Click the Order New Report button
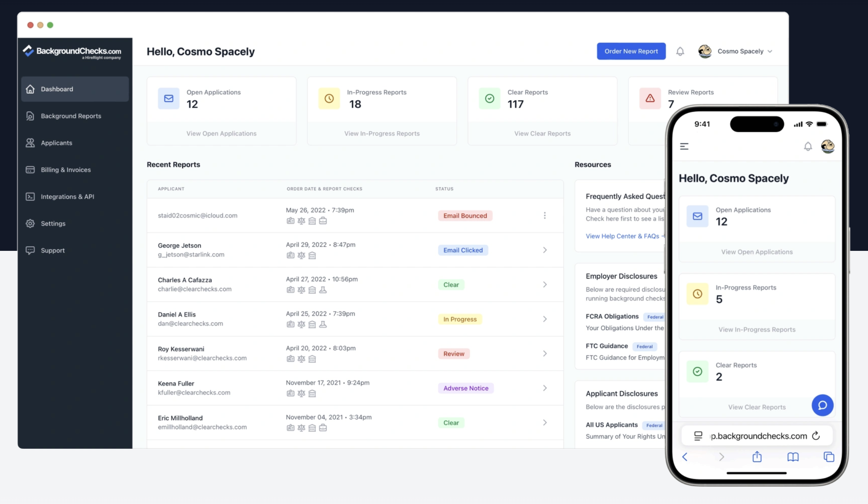 coord(631,51)
